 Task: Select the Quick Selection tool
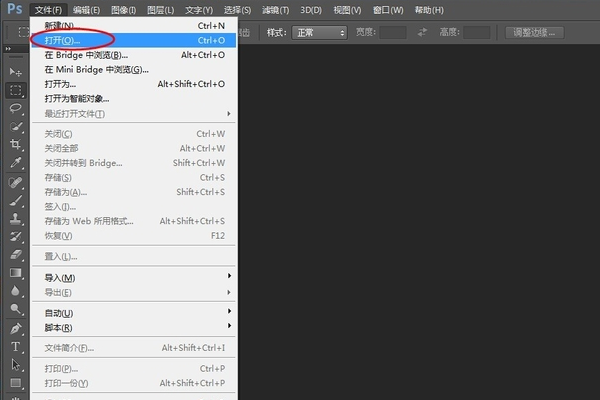pyautogui.click(x=16, y=126)
